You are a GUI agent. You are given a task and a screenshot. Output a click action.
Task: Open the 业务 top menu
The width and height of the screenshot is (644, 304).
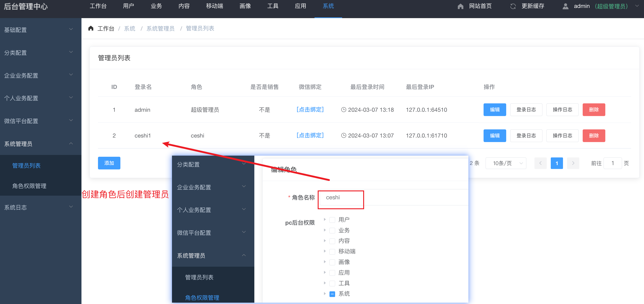click(x=156, y=6)
